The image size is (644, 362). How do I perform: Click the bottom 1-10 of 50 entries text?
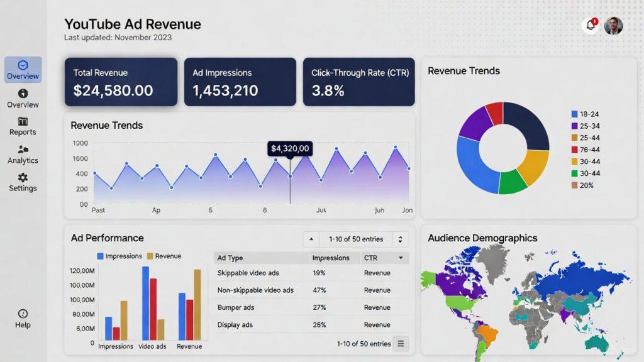click(x=364, y=344)
